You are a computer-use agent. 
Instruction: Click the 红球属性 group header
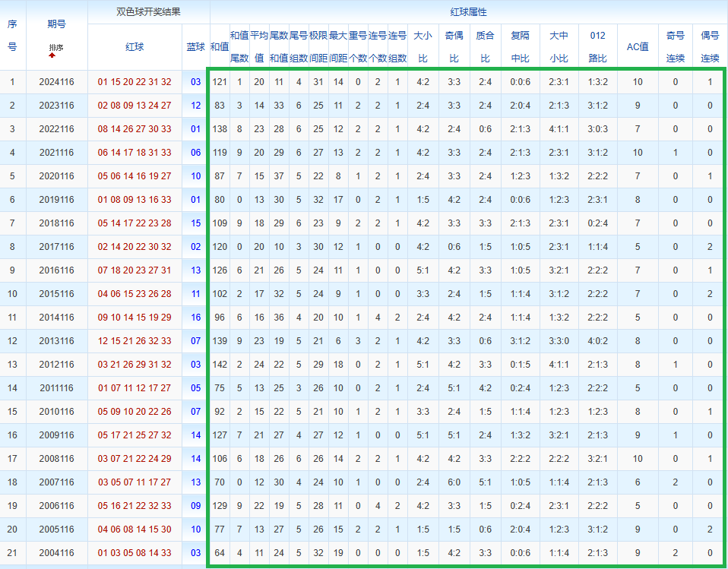pos(468,12)
